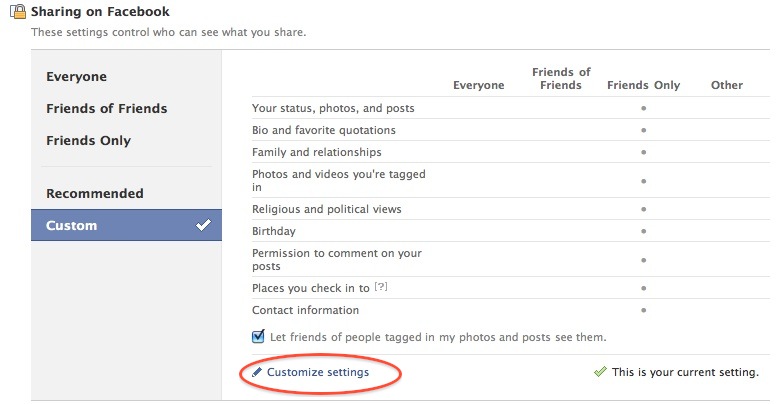Screen dimensions: 780x404
Task: Click the Contact information row label
Action: coord(305,310)
